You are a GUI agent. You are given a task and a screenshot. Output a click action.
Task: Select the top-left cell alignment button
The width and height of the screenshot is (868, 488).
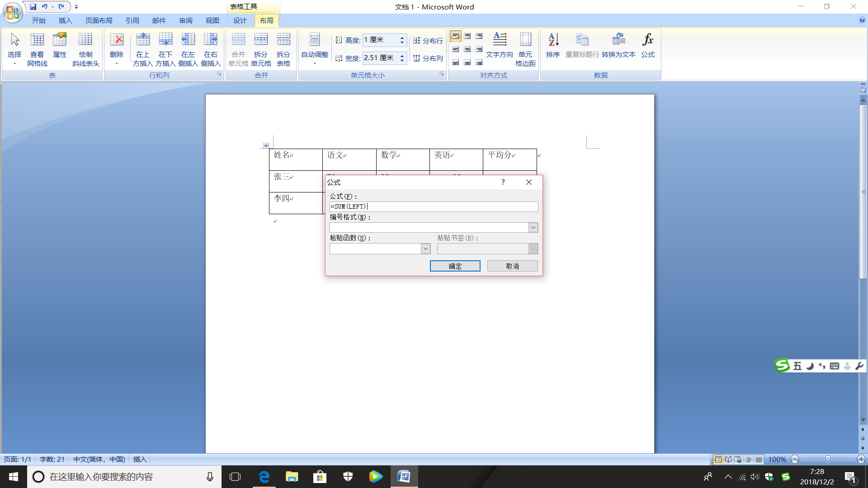pos(456,36)
